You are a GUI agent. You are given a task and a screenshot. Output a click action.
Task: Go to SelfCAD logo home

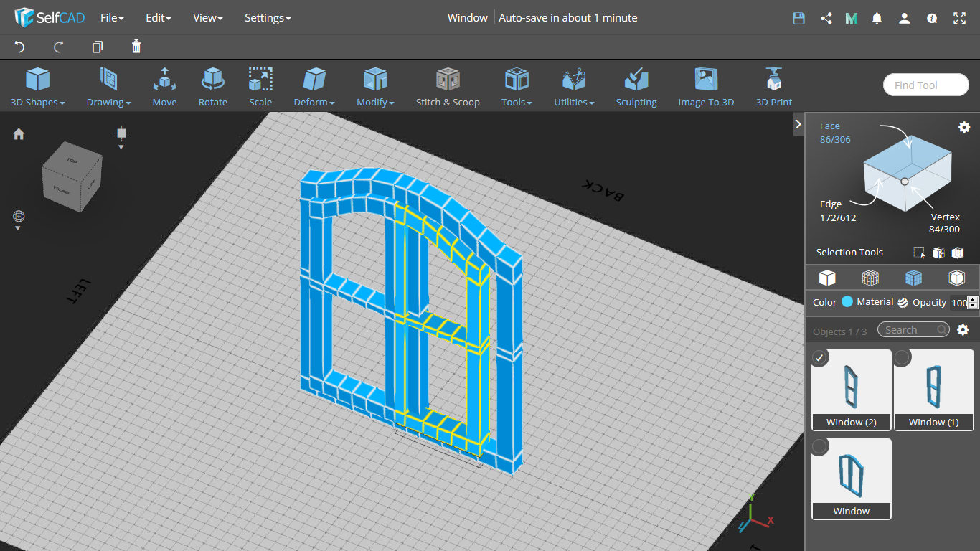pyautogui.click(x=49, y=17)
